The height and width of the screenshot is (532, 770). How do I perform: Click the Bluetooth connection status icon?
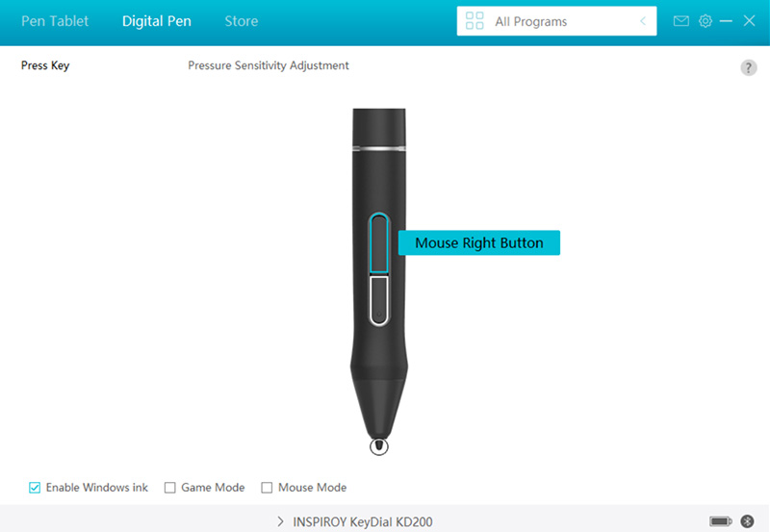tap(748, 520)
